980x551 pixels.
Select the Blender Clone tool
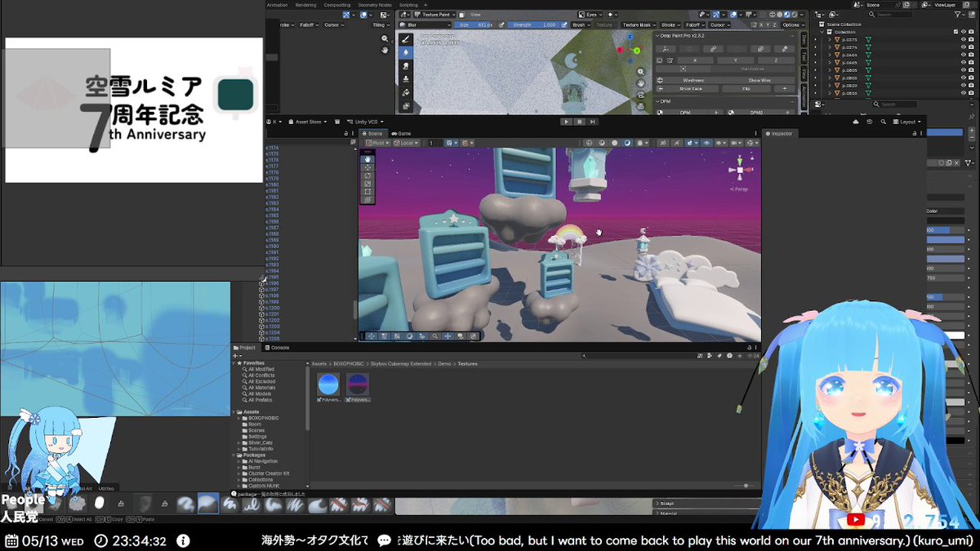406,79
